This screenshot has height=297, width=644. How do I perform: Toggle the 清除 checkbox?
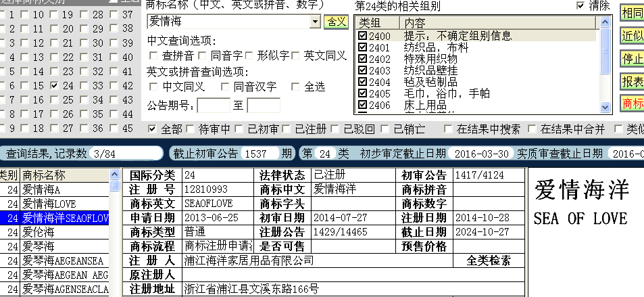(580, 6)
